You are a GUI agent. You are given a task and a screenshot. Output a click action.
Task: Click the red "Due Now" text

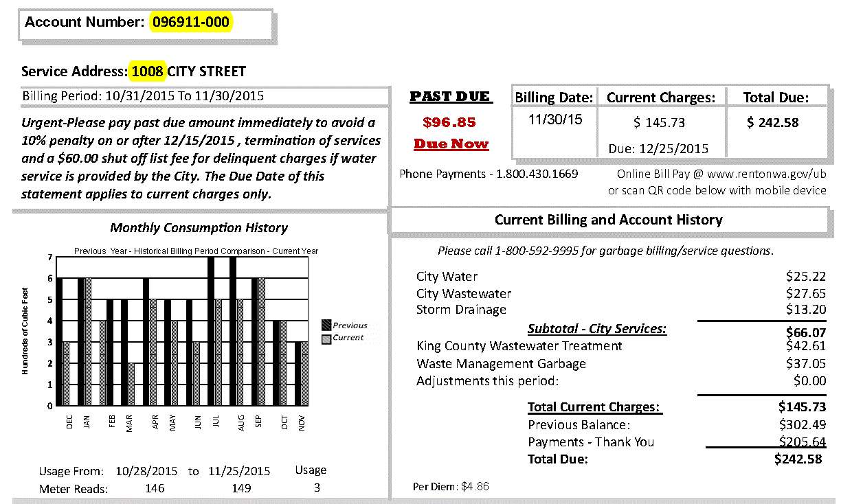pos(451,144)
